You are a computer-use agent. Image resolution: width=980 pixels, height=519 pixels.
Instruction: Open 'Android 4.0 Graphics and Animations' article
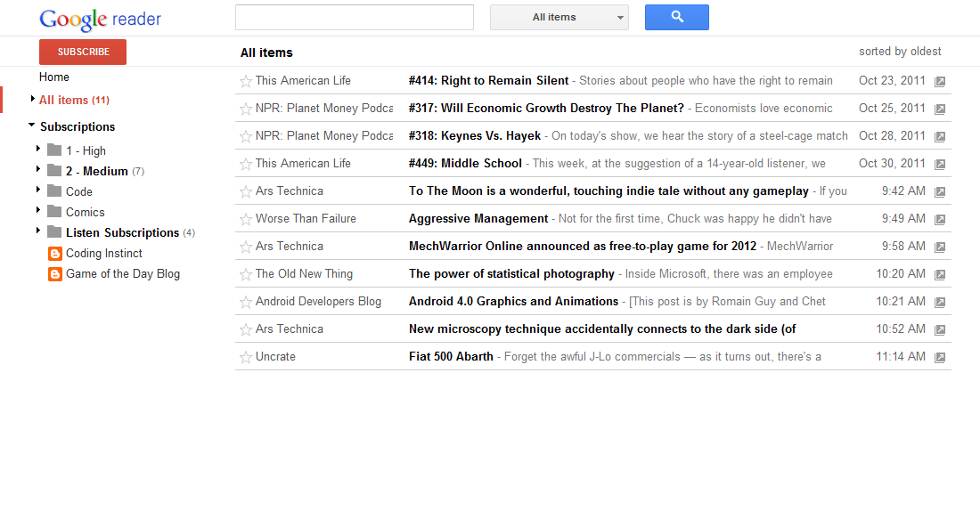pos(513,301)
